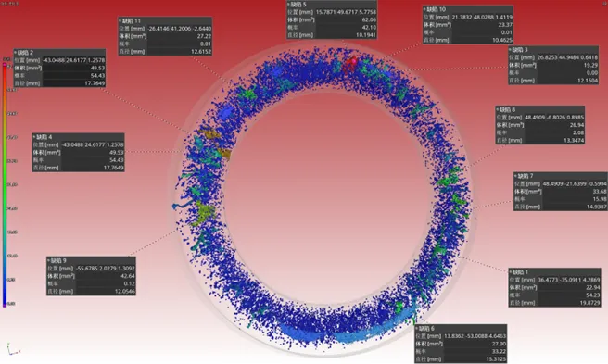Click the volume value 49.53 in 缺陷 2
Image resolution: width=608 pixels, height=364 pixels.
tap(97, 68)
